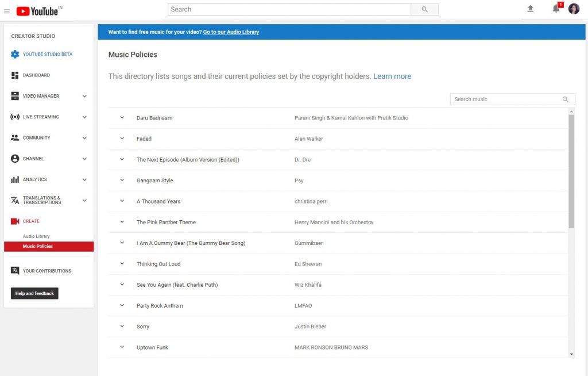Click the Help and feedback button
588x376 pixels.
34,293
